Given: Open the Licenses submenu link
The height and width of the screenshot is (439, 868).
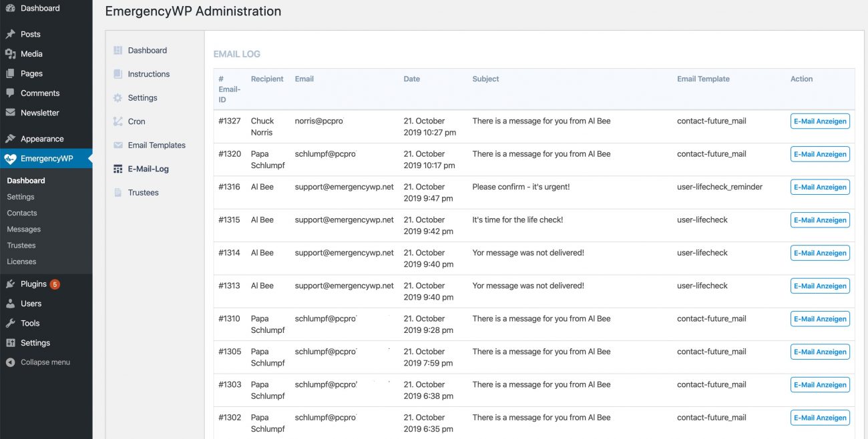Looking at the screenshot, I should (x=21, y=262).
